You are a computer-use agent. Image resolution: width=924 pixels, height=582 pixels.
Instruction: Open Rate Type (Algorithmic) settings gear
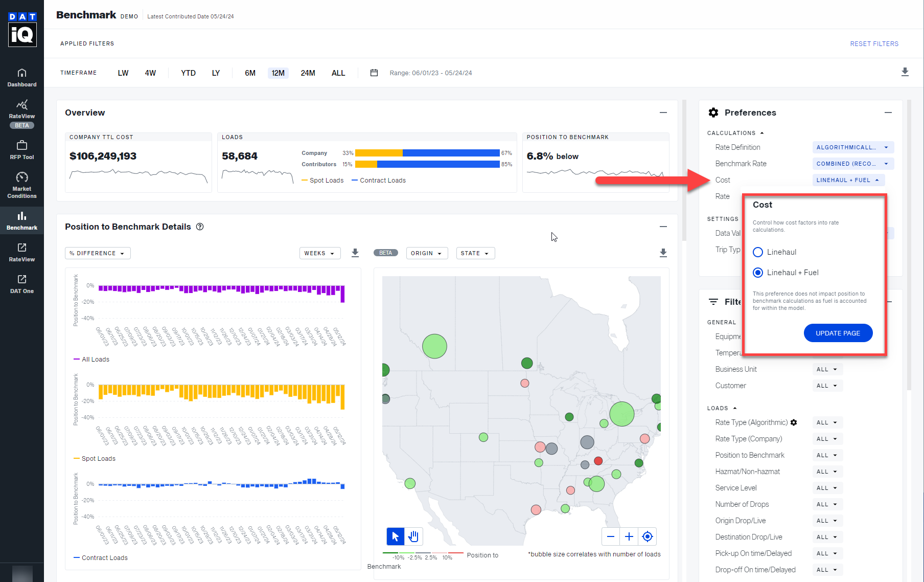794,422
